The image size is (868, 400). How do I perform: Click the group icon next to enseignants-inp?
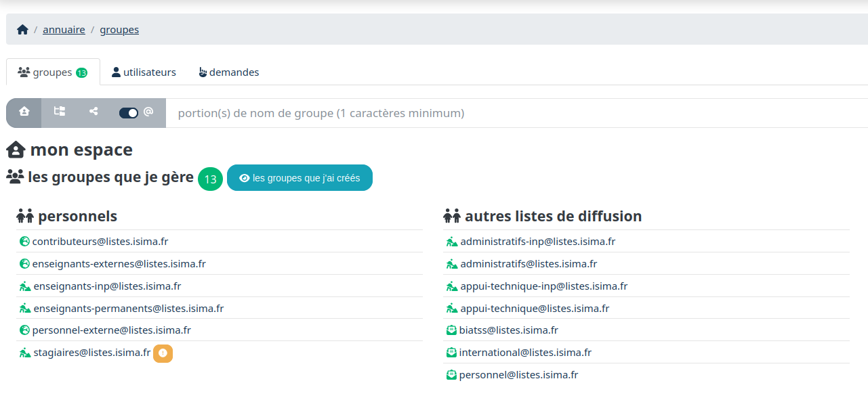click(24, 286)
